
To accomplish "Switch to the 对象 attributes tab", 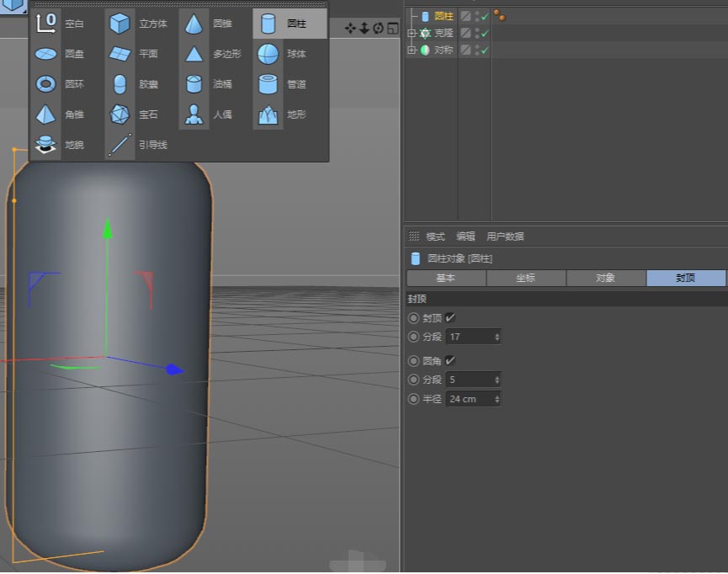I will tap(606, 278).
